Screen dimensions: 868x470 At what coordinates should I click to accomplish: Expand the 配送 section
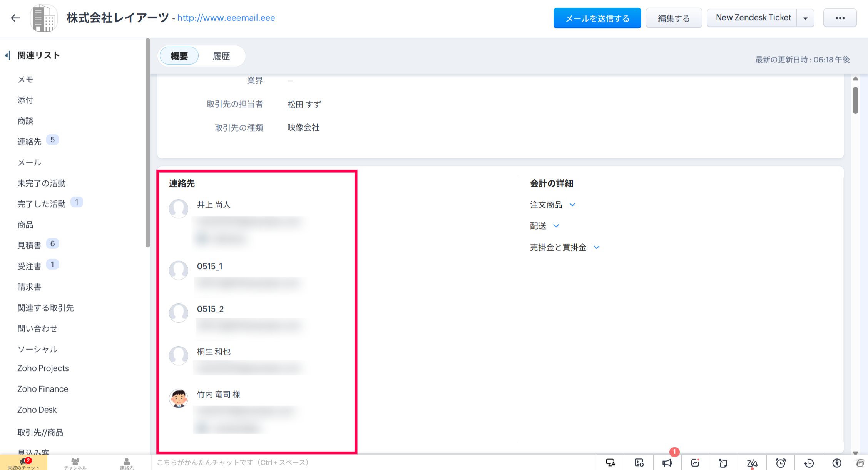pos(556,226)
